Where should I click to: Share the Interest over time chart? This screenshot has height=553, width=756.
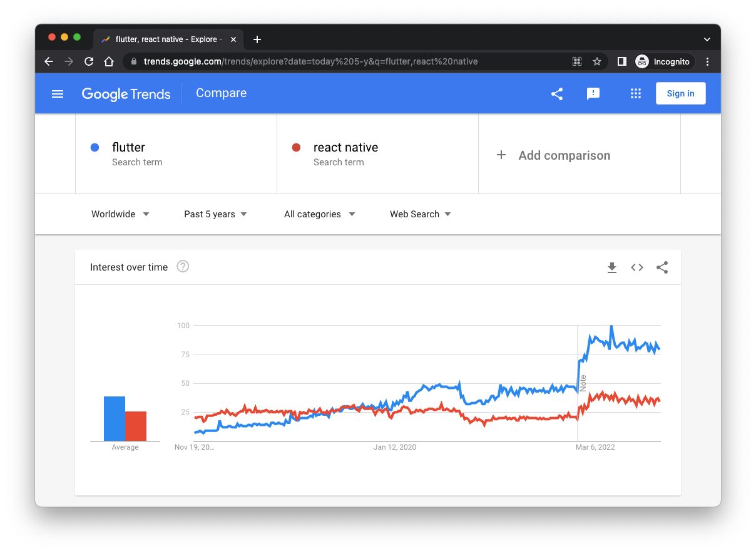tap(662, 267)
